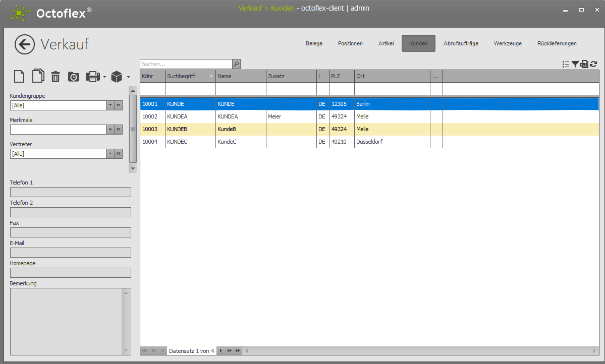Screen dimensions: 605x364
Task: Open the arrow menu beside the cube icon
Action: pos(128,77)
